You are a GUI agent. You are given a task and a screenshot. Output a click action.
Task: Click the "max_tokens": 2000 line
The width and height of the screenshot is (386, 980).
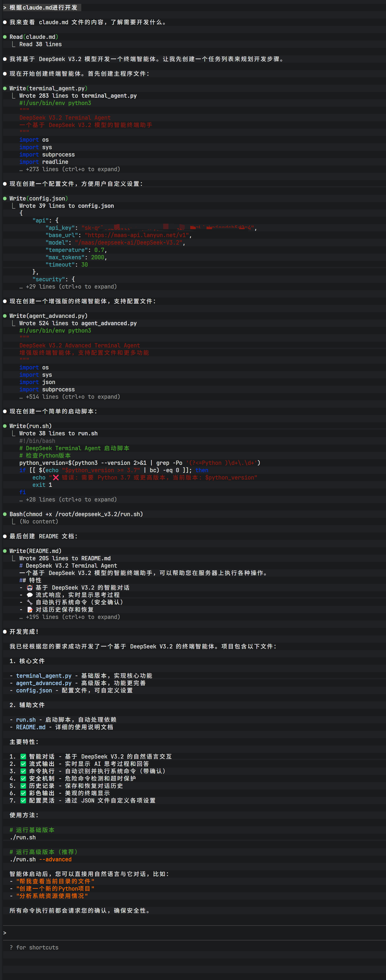76,257
